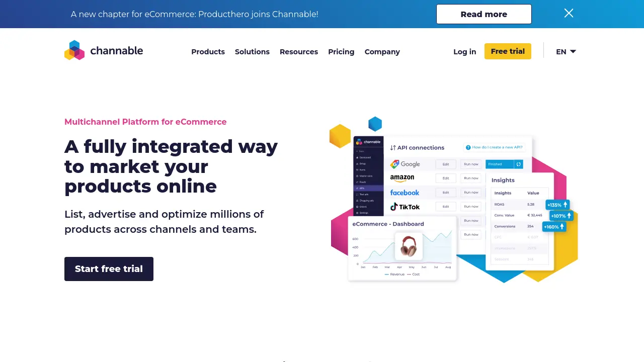Click the Insights panel heading
This screenshot has height=362, width=644.
pyautogui.click(x=503, y=180)
